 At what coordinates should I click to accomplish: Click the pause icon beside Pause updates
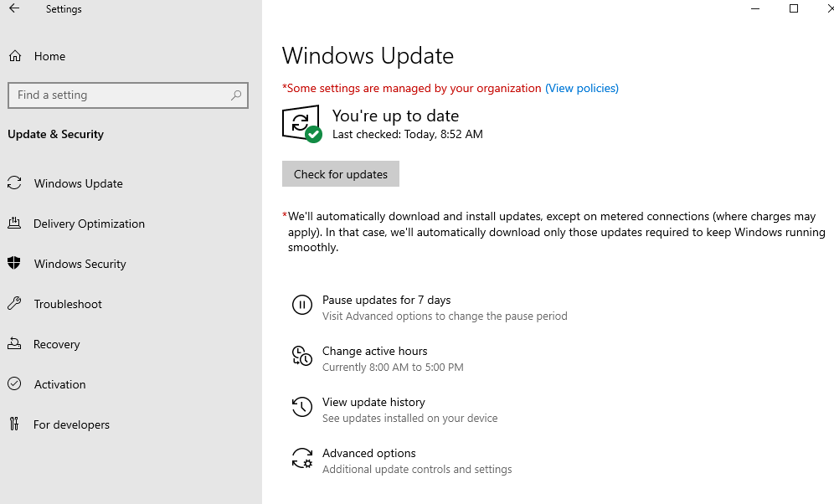[x=302, y=306]
